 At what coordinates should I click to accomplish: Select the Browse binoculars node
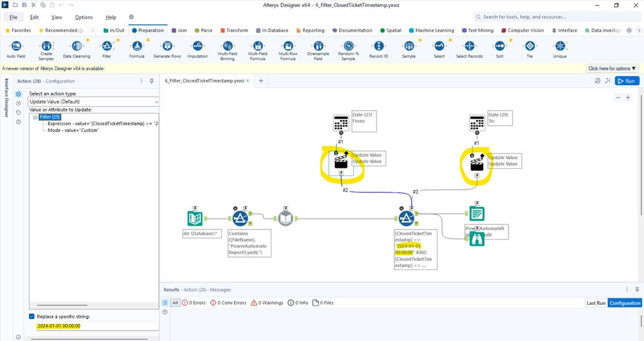point(477,239)
